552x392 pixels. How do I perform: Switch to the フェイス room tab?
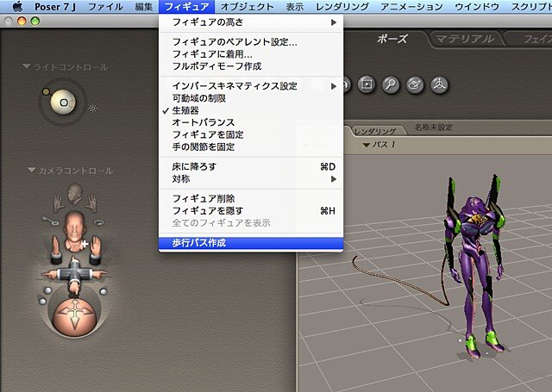pyautogui.click(x=533, y=39)
